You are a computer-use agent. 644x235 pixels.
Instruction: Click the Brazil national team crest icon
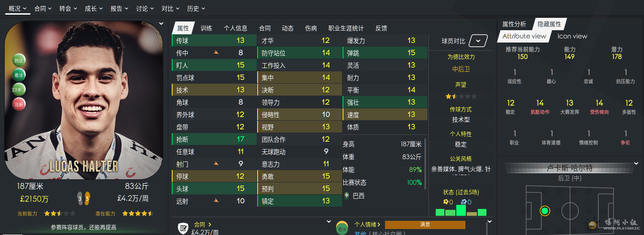[x=347, y=196]
